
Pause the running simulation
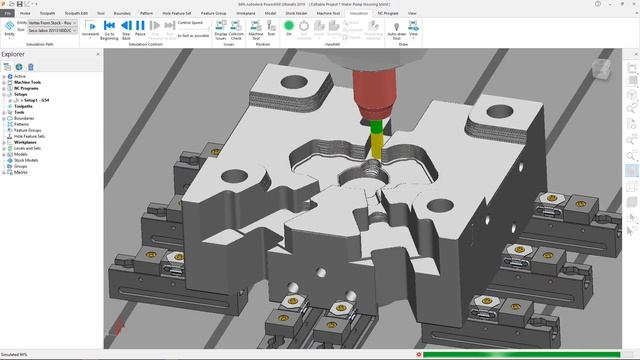pos(140,29)
